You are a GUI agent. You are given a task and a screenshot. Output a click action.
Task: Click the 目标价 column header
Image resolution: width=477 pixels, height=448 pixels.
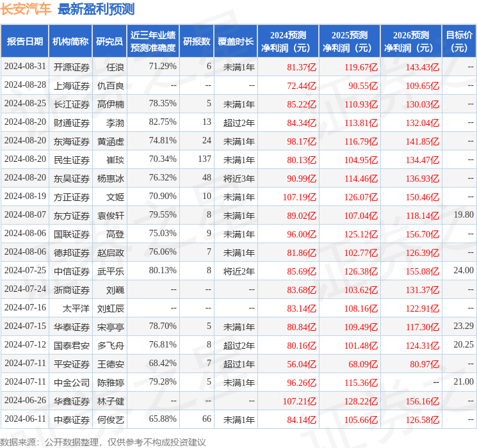click(459, 42)
